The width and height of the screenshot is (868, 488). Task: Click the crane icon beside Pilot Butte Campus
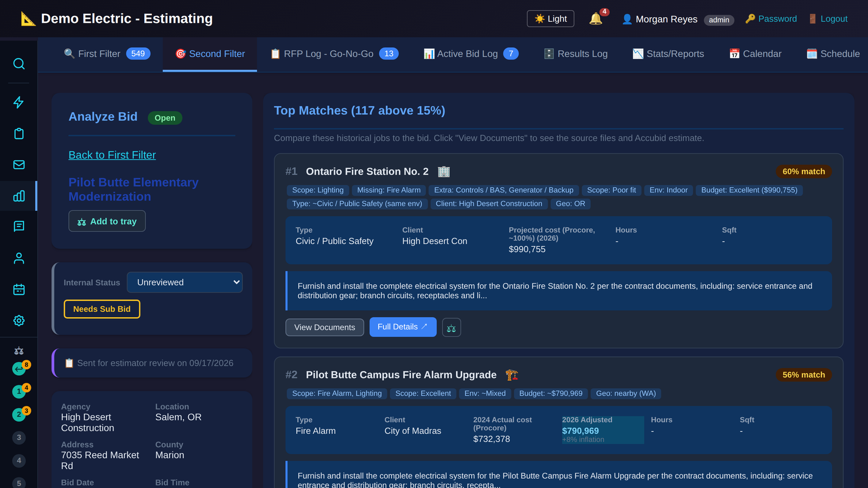point(512,375)
